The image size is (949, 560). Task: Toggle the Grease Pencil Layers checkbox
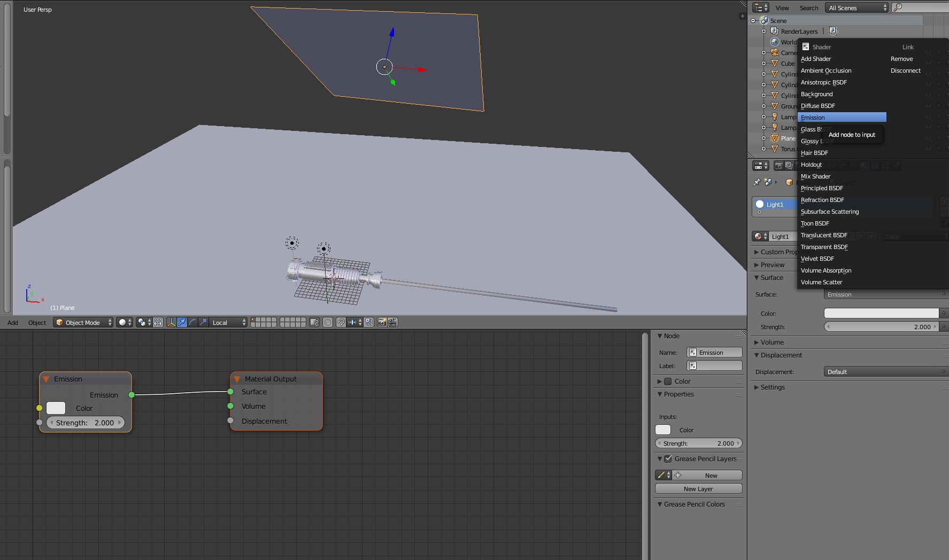tap(668, 458)
